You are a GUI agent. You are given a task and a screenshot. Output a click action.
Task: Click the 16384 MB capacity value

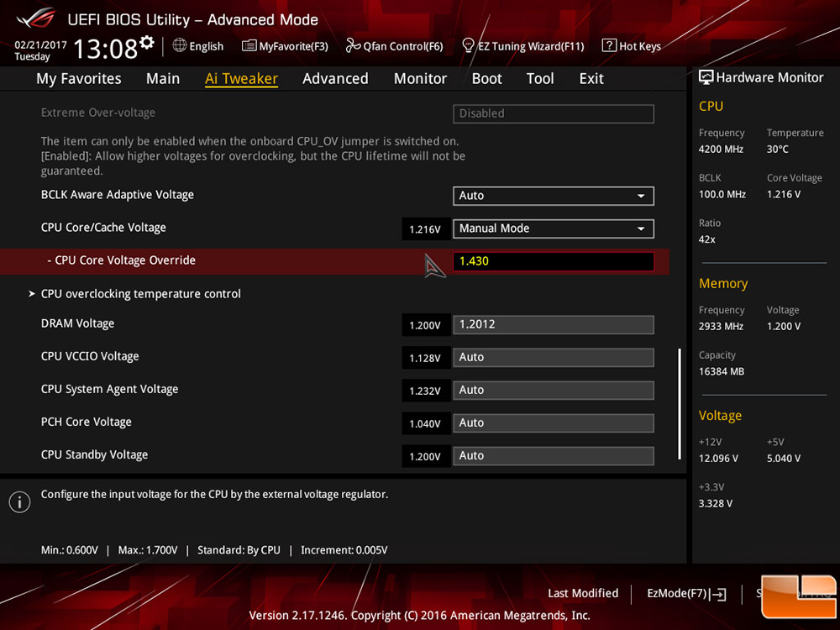pos(721,372)
